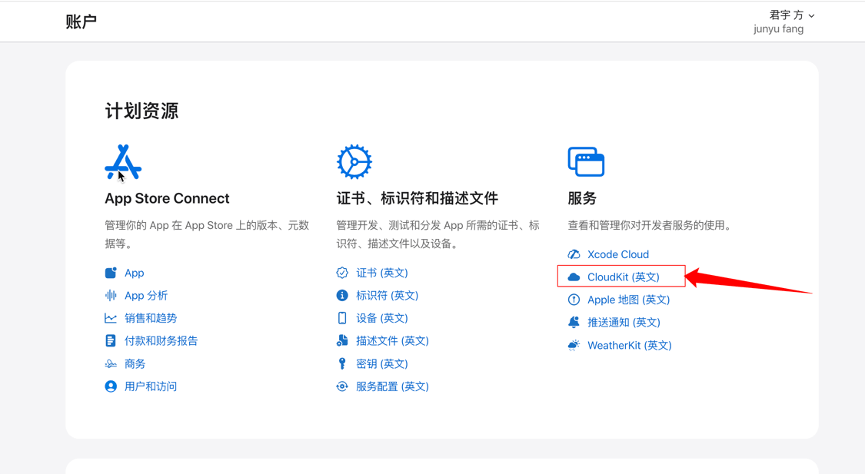The image size is (866, 474).
Task: Open 服务配置 (英文) link
Action: pyautogui.click(x=392, y=386)
